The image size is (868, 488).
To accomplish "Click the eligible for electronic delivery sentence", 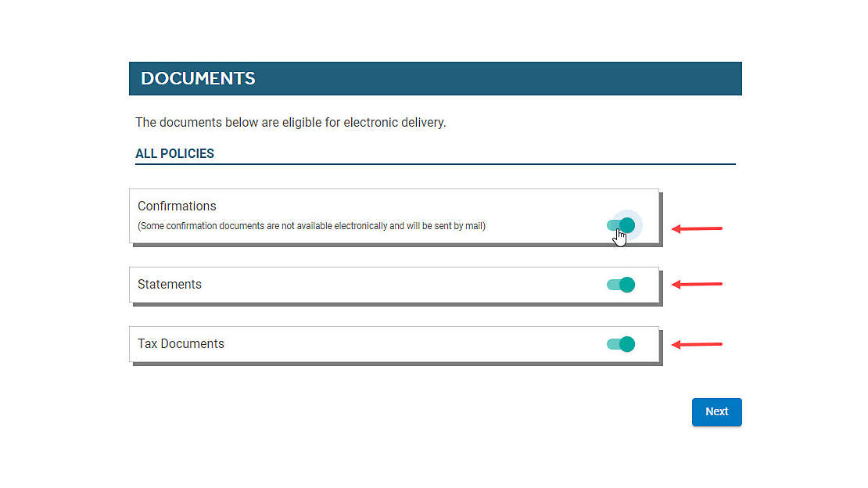I will pos(291,123).
